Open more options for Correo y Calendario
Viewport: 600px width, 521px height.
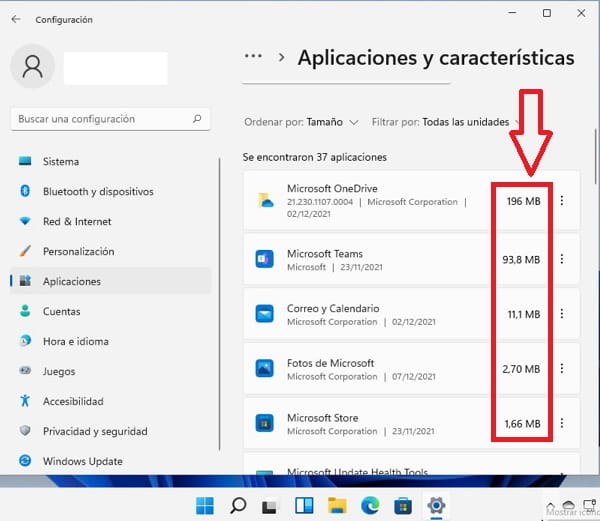click(562, 314)
